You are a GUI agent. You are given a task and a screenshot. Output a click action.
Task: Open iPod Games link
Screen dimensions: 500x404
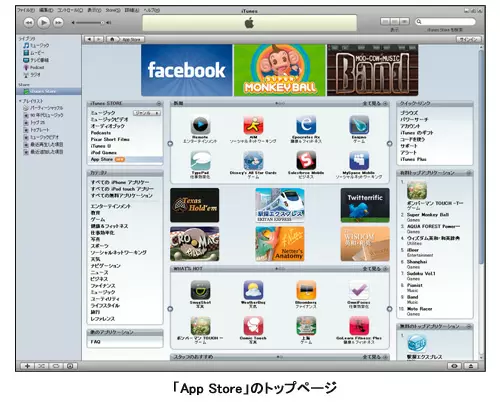pos(104,153)
